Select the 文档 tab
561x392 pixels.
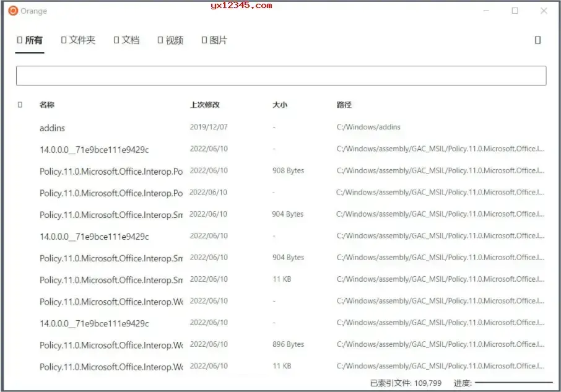coord(126,40)
